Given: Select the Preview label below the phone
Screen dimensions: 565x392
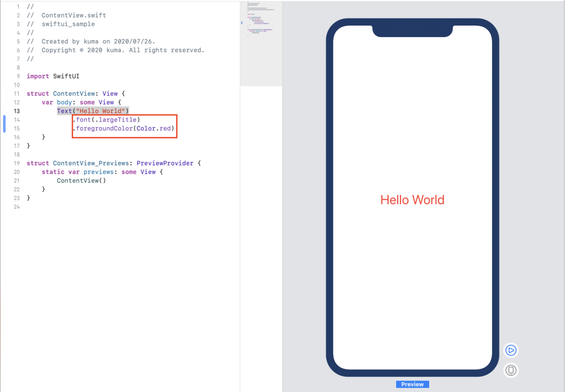Looking at the screenshot, I should (412, 384).
